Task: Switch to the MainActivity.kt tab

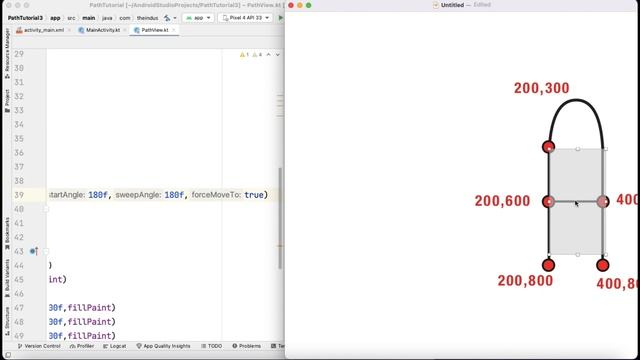Action: 99,30
